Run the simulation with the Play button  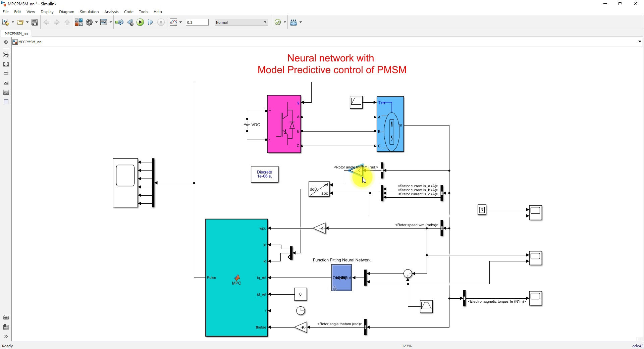tap(140, 22)
